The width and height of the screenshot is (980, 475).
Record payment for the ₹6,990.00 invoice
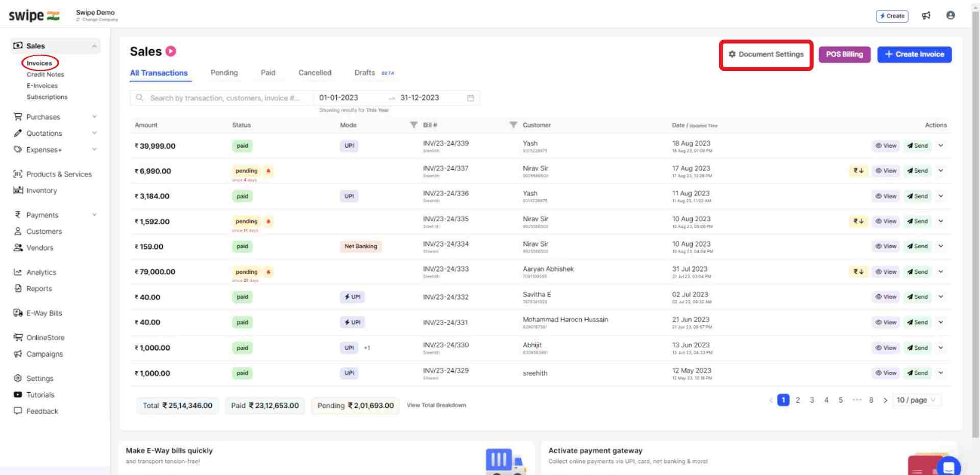[859, 171]
